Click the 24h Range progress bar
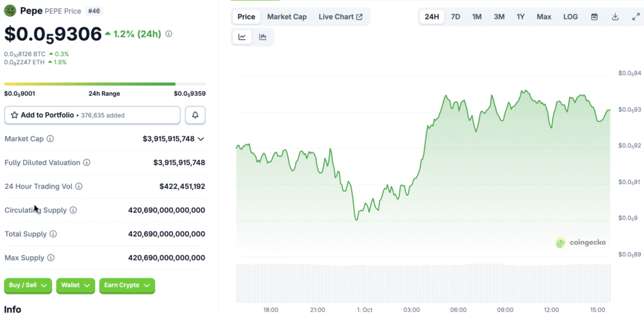644x316 pixels. 104,84
